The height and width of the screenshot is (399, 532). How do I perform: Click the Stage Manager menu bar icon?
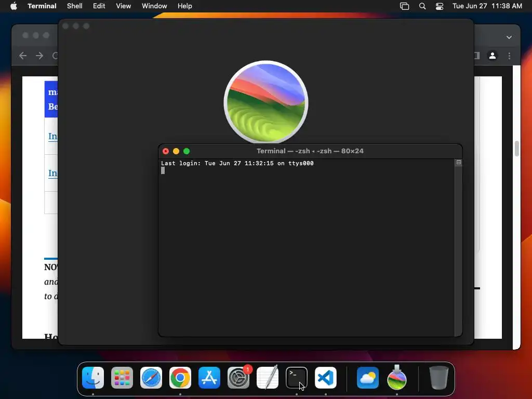pos(404,6)
